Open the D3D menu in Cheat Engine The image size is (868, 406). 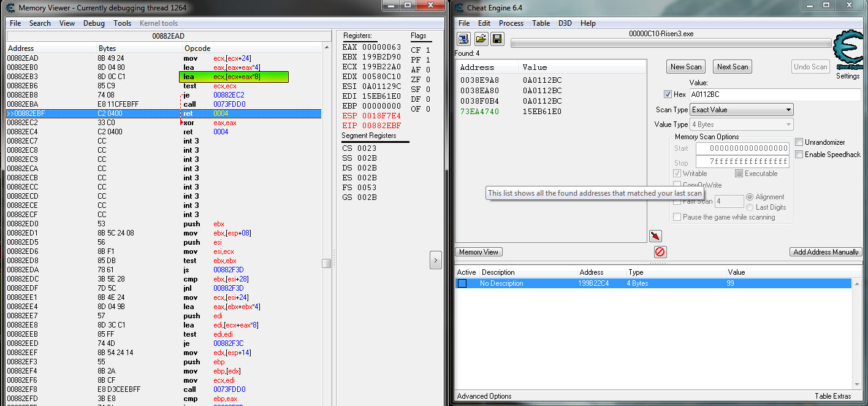pyautogui.click(x=565, y=23)
